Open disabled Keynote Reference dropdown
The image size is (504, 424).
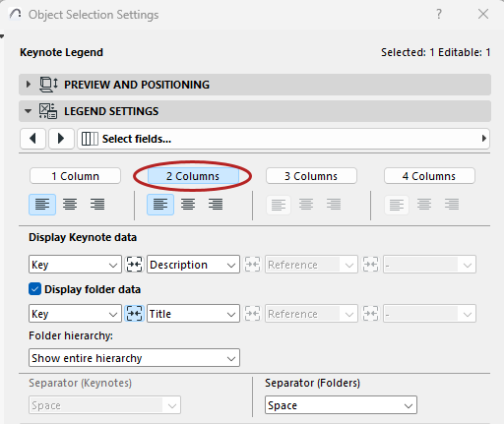click(x=311, y=265)
